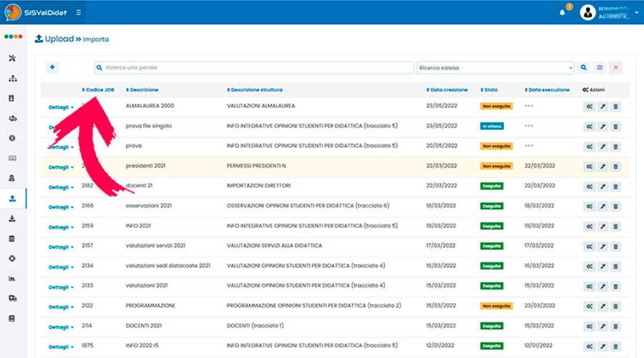Image resolution: width=644 pixels, height=358 pixels.
Task: Clear the search with red X button
Action: [615, 68]
